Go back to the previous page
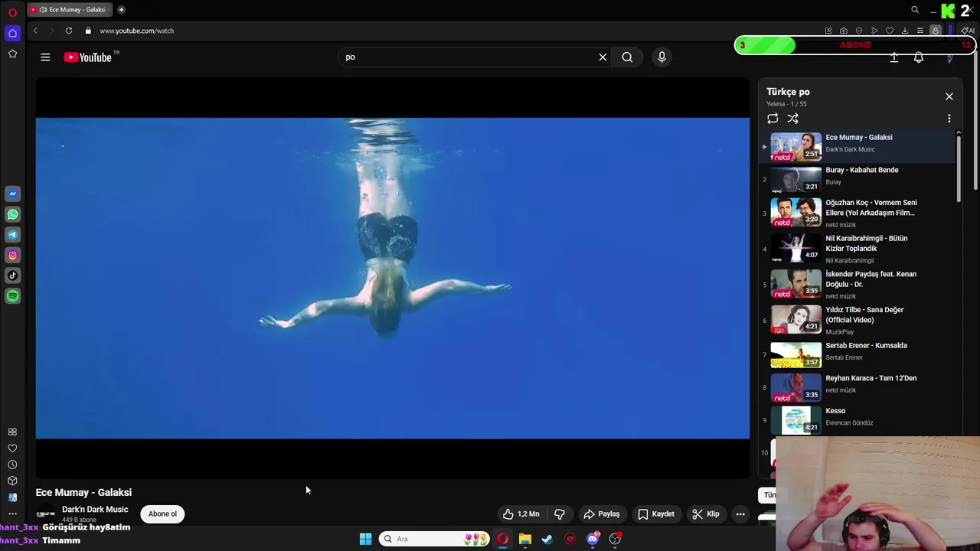980x551 pixels. [35, 31]
